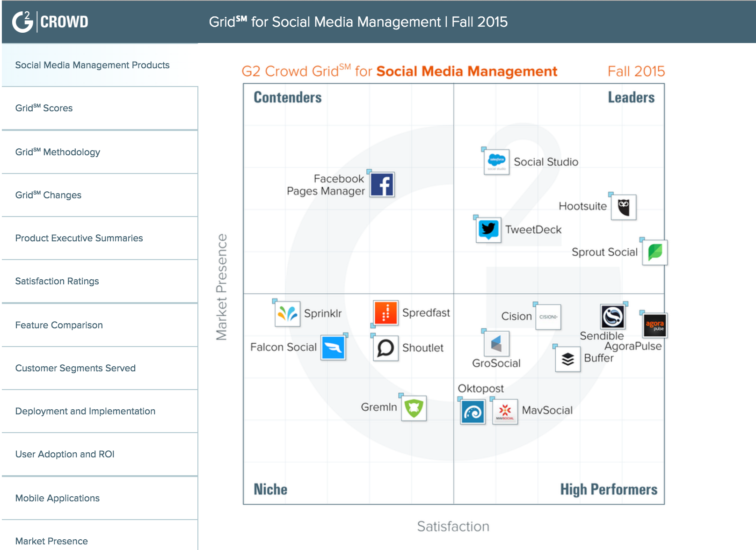
Task: Click the Market Presence vertical axis label
Action: tap(221, 287)
